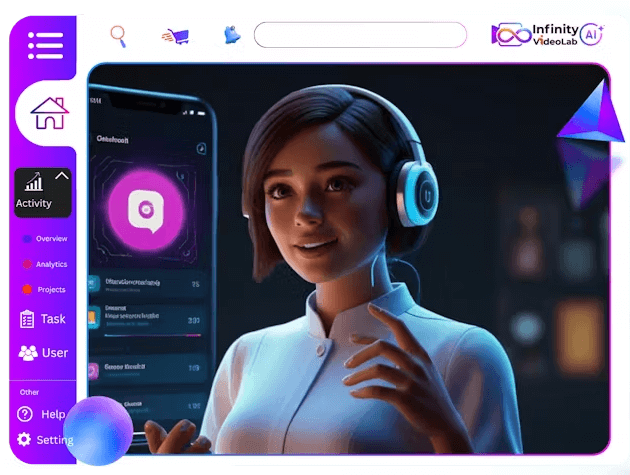Open the Projects submenu item

[x=51, y=290]
